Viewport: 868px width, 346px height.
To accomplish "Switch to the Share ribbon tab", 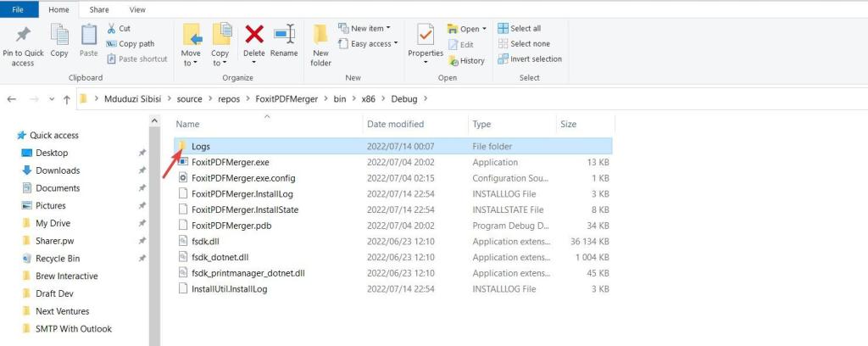I will (x=99, y=9).
